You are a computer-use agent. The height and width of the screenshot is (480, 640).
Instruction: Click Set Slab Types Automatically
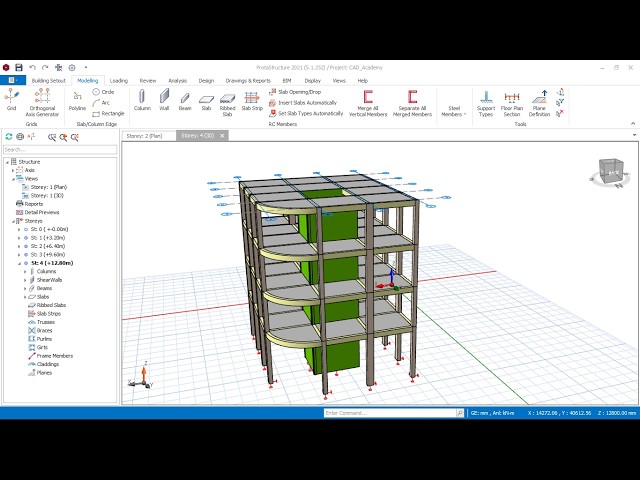(306, 113)
